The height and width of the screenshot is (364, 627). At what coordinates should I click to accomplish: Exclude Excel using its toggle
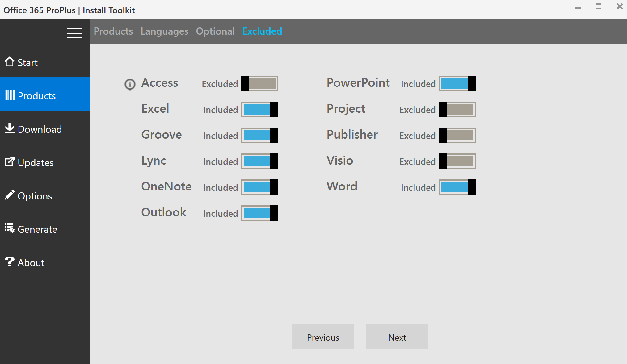coord(259,109)
